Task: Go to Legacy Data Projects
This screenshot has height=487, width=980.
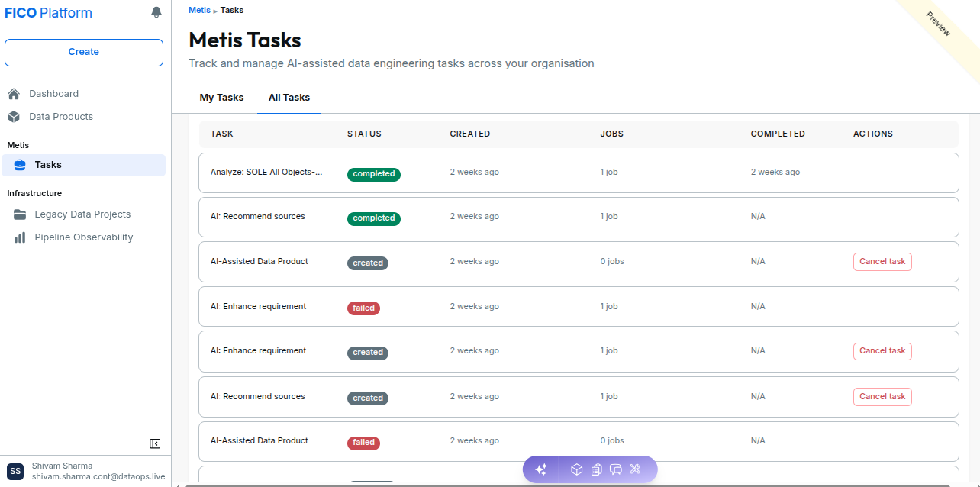Action: coord(84,214)
